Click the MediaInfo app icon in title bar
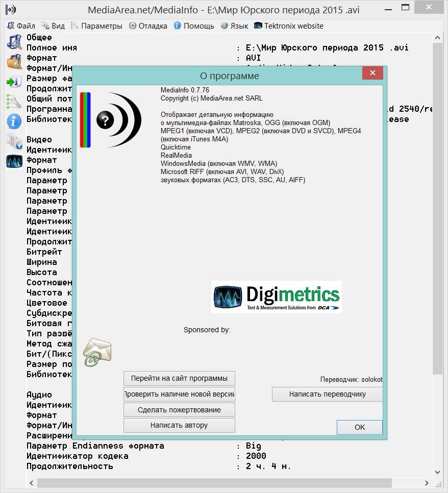448x493 pixels. (11, 10)
